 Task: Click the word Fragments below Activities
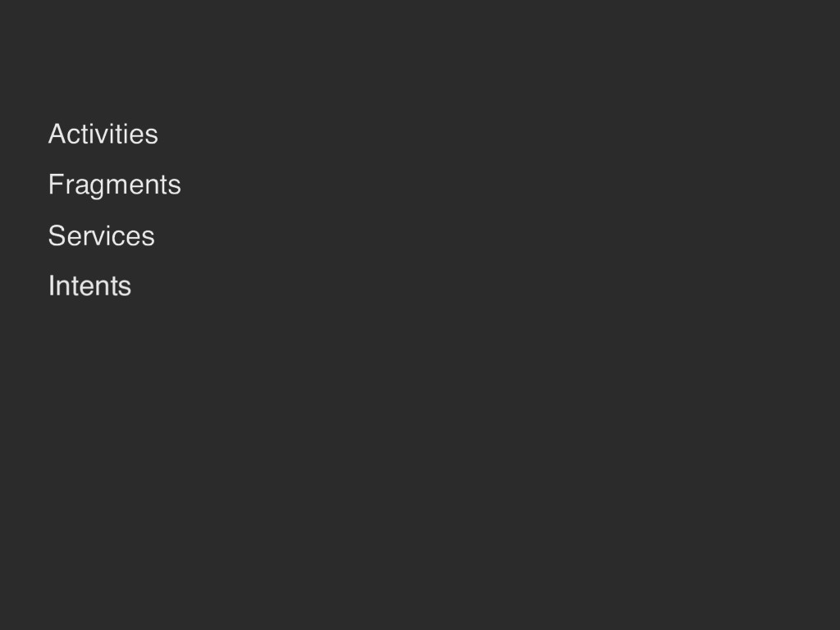(115, 185)
